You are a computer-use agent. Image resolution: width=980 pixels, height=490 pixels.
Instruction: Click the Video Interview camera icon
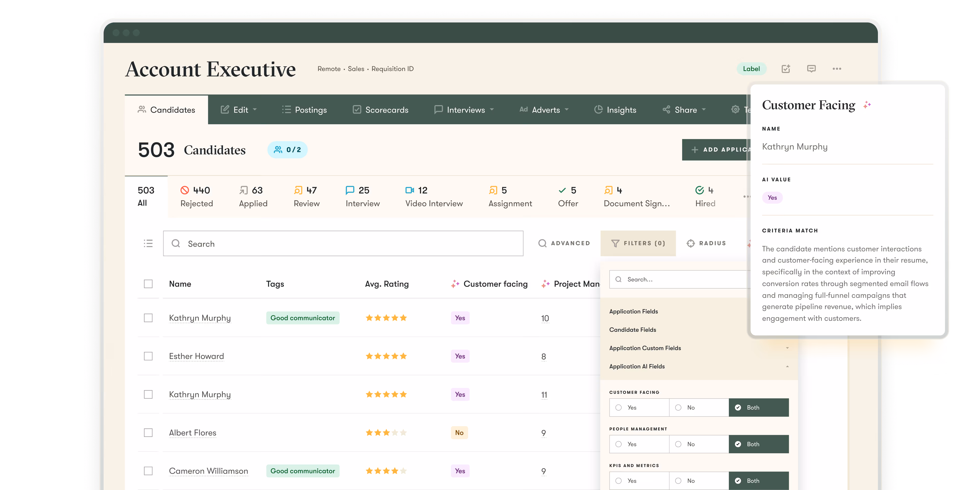pyautogui.click(x=410, y=190)
